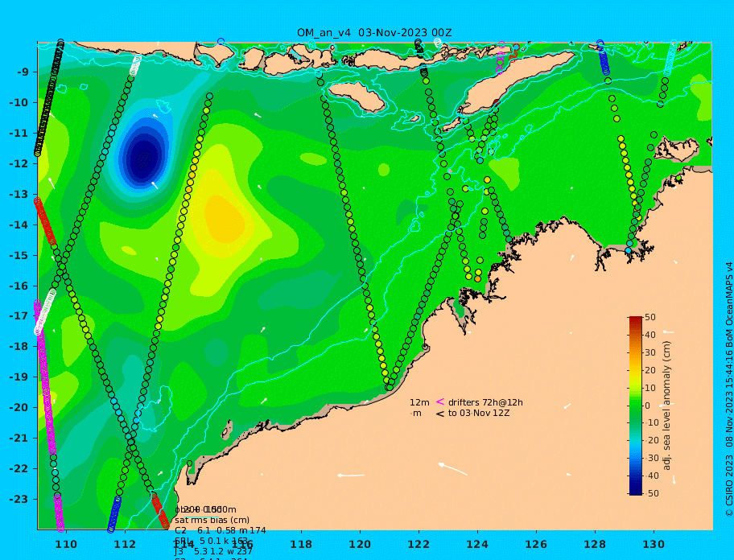Pick latitude axis label -22
The height and width of the screenshot is (560, 734).
pyautogui.click(x=19, y=469)
